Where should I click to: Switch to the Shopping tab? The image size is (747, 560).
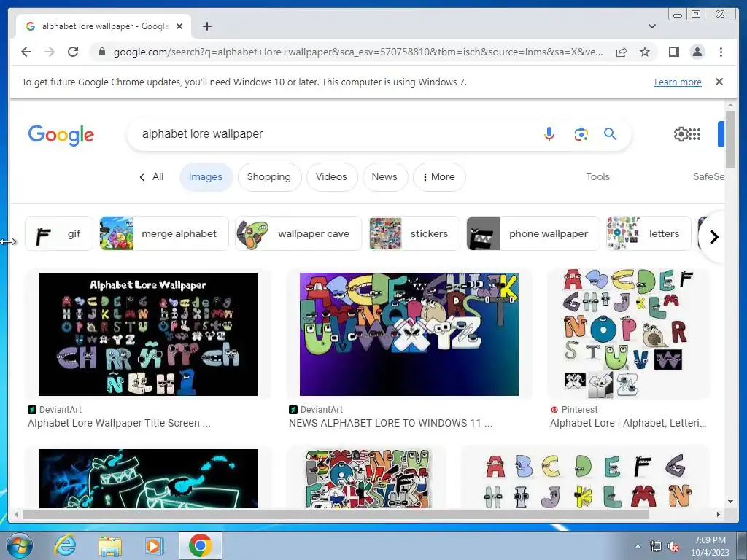[x=269, y=177]
